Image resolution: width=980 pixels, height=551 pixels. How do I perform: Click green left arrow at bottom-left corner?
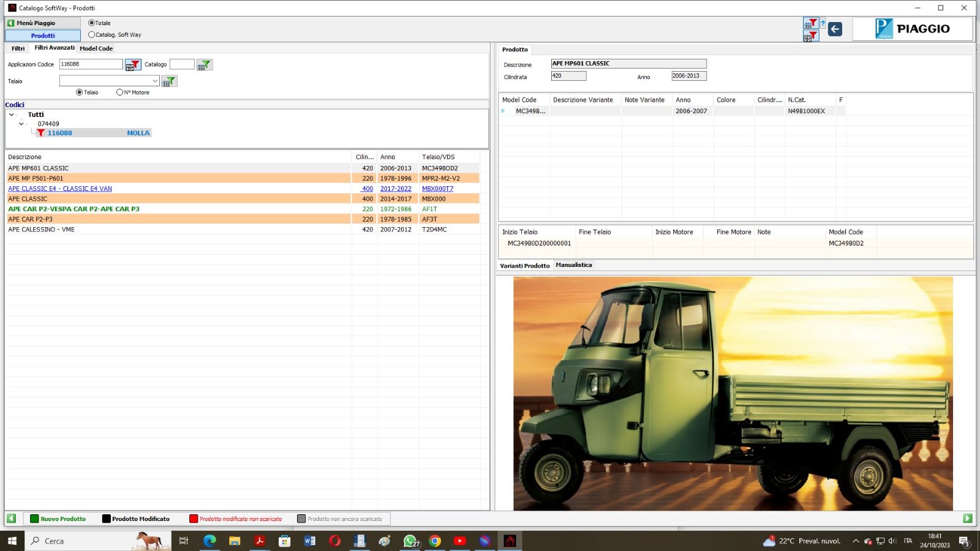(12, 519)
